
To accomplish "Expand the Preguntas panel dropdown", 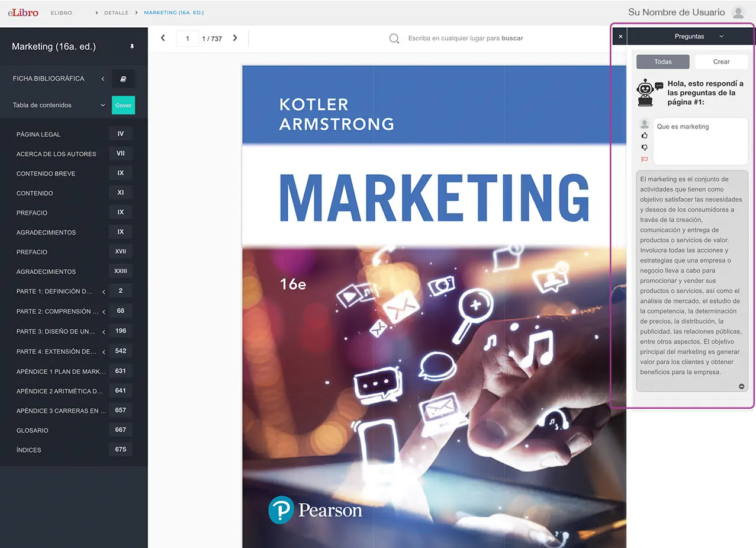I will 721,37.
